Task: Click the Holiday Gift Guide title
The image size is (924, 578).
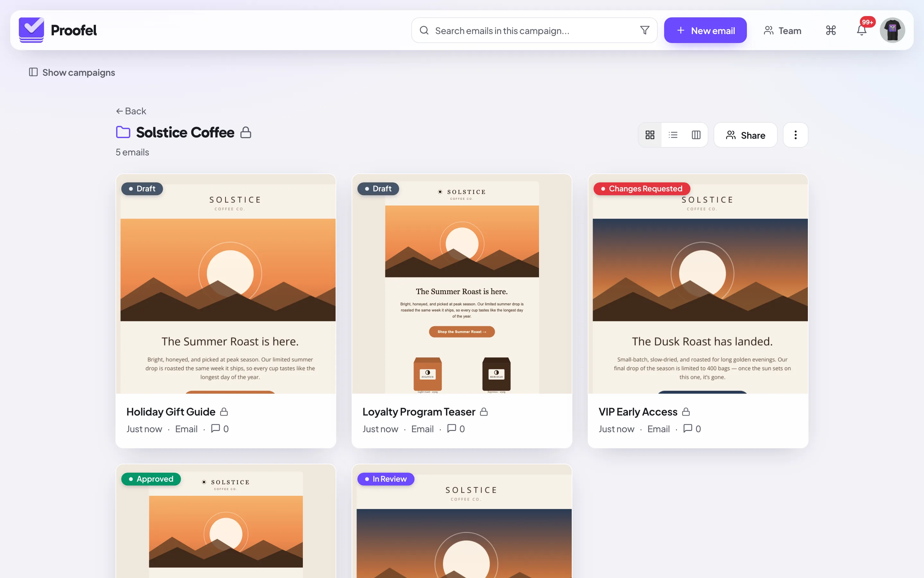Action: 171,412
